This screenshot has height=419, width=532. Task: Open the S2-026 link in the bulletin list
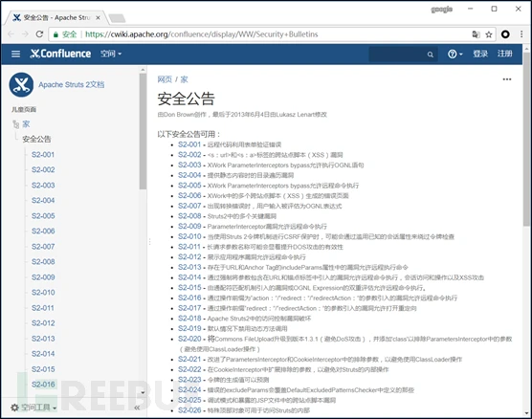point(189,410)
